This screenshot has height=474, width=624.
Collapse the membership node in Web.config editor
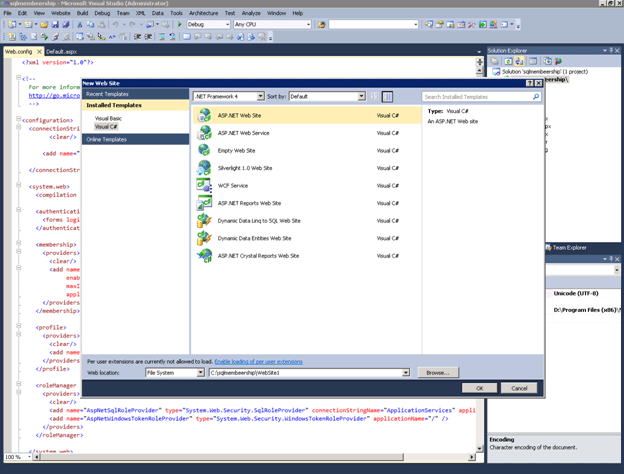[18, 243]
